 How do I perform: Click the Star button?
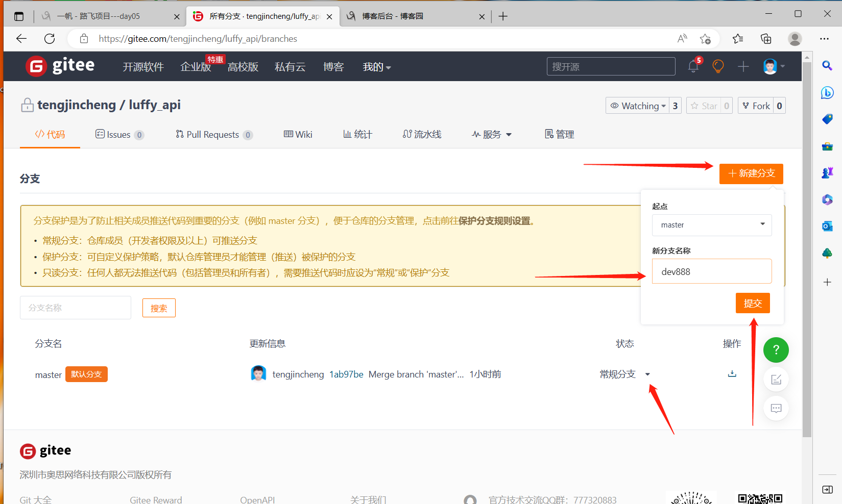(704, 106)
